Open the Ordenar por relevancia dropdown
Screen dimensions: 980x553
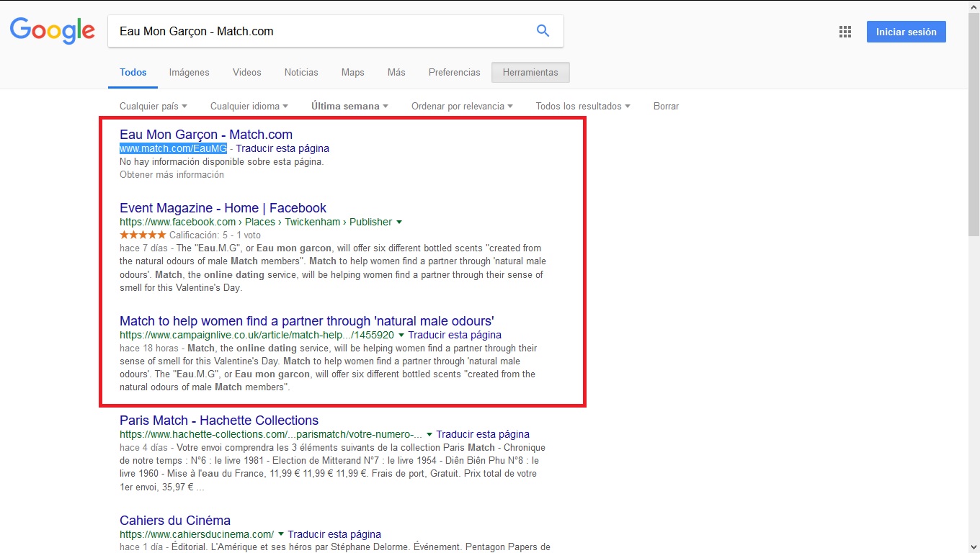pyautogui.click(x=462, y=106)
